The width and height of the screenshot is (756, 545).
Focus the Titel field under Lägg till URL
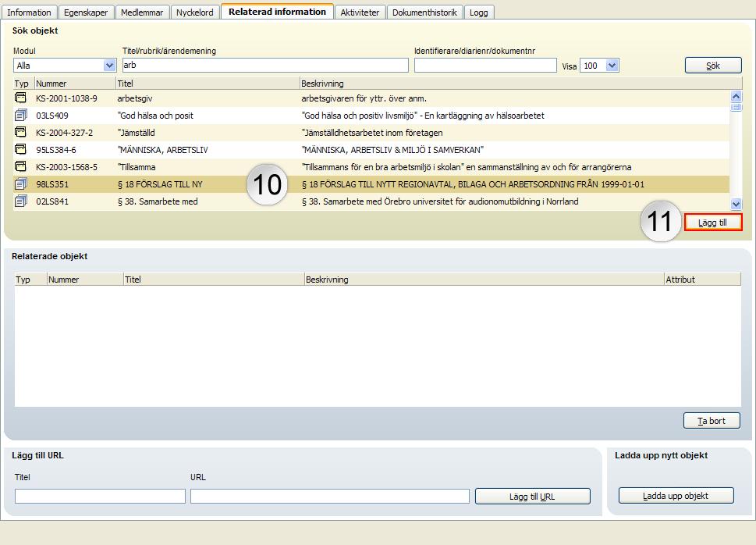coord(100,497)
